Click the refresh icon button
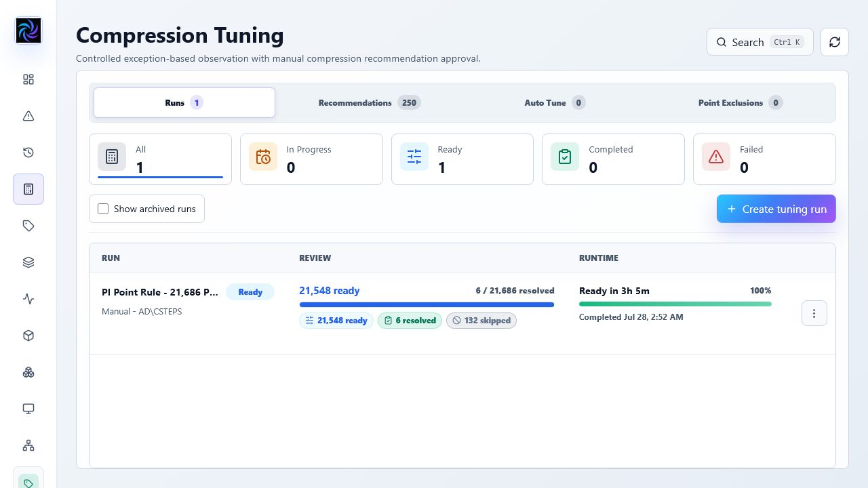868x488 pixels. pos(835,42)
